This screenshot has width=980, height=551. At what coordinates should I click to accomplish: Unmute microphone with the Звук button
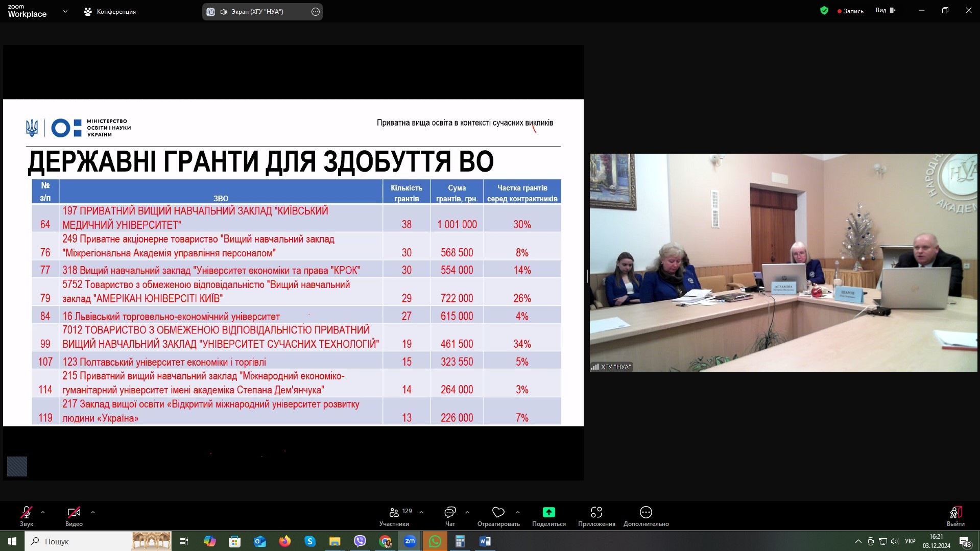[x=26, y=515]
